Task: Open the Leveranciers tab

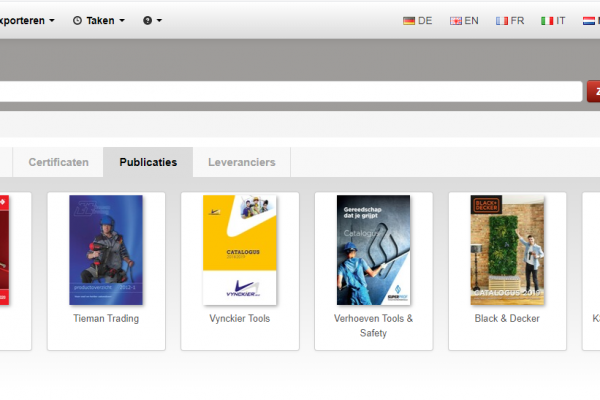Action: (241, 162)
